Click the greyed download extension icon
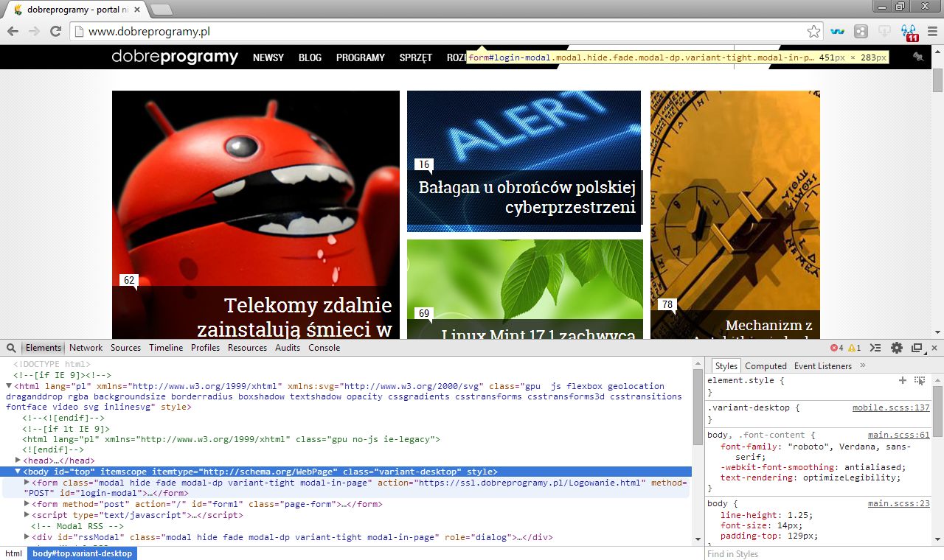The image size is (944, 560). click(x=884, y=31)
